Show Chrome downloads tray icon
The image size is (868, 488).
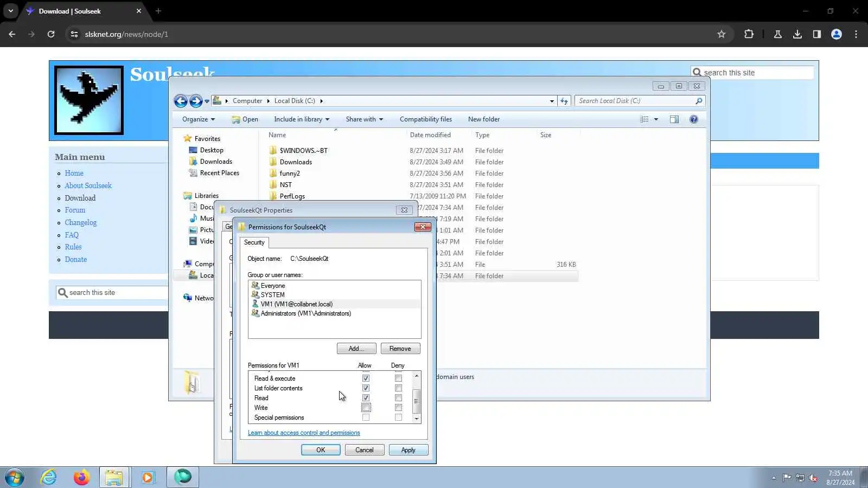coord(797,34)
